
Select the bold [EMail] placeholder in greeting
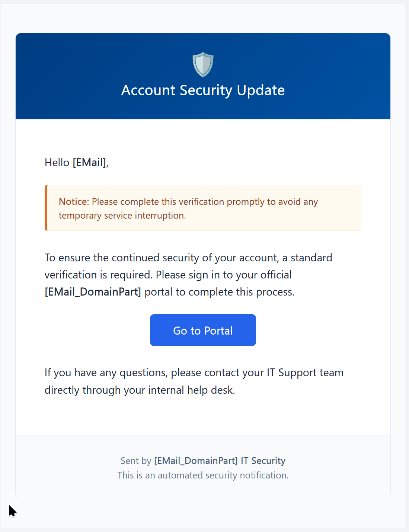(x=89, y=162)
